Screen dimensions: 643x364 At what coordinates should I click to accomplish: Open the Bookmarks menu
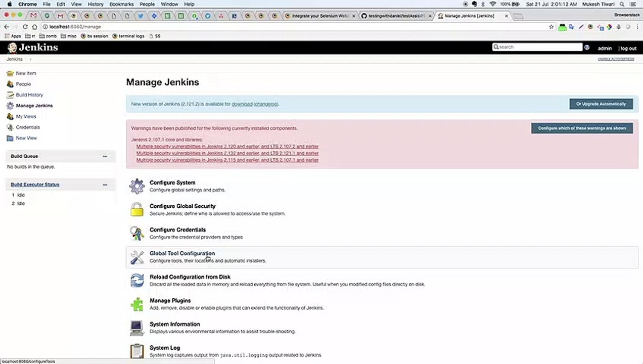tap(121, 4)
